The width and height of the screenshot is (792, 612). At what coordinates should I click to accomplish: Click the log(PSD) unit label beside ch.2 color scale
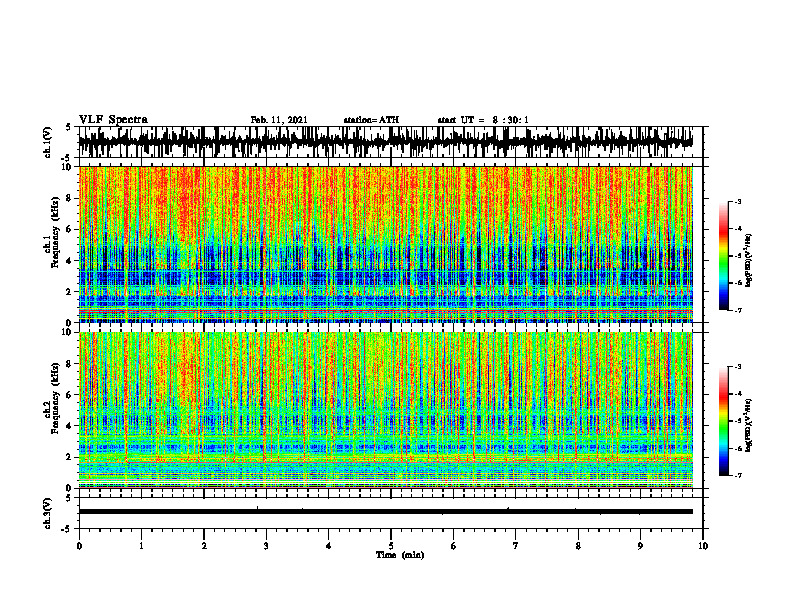[x=749, y=425]
